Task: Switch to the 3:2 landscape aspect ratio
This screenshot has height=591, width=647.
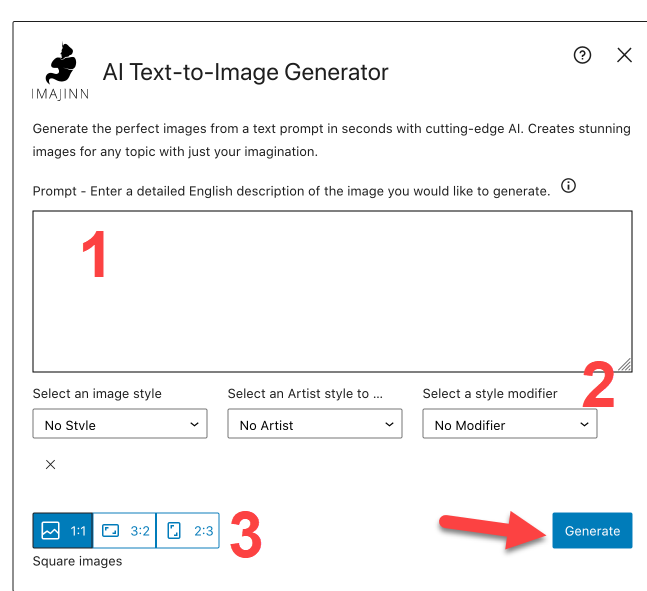Action: click(x=125, y=530)
